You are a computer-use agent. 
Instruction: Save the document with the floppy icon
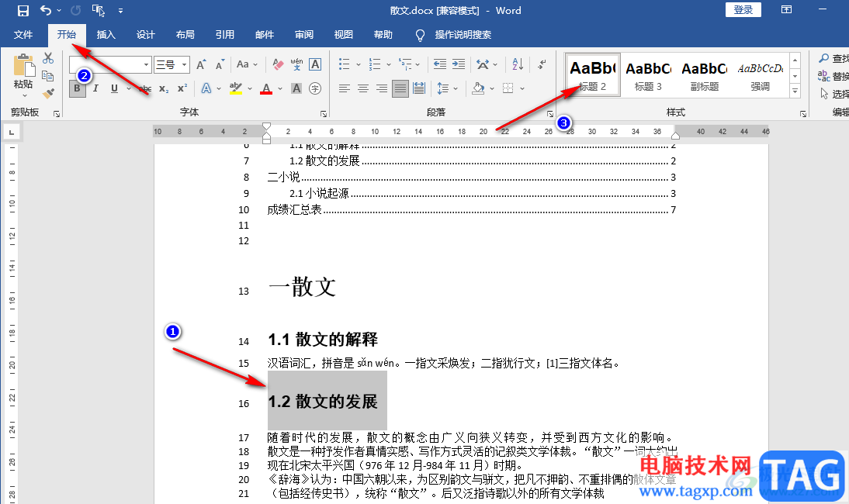[23, 10]
